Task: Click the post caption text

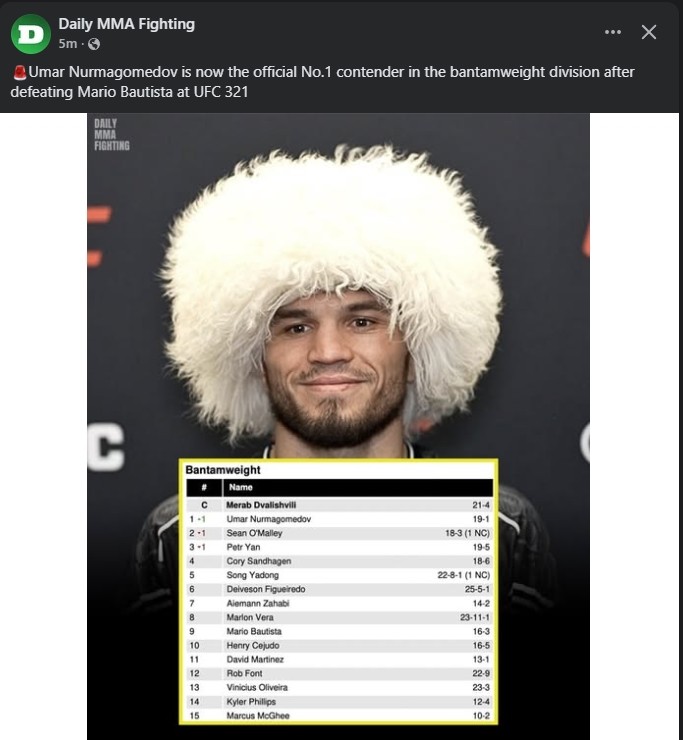Action: tap(322, 82)
